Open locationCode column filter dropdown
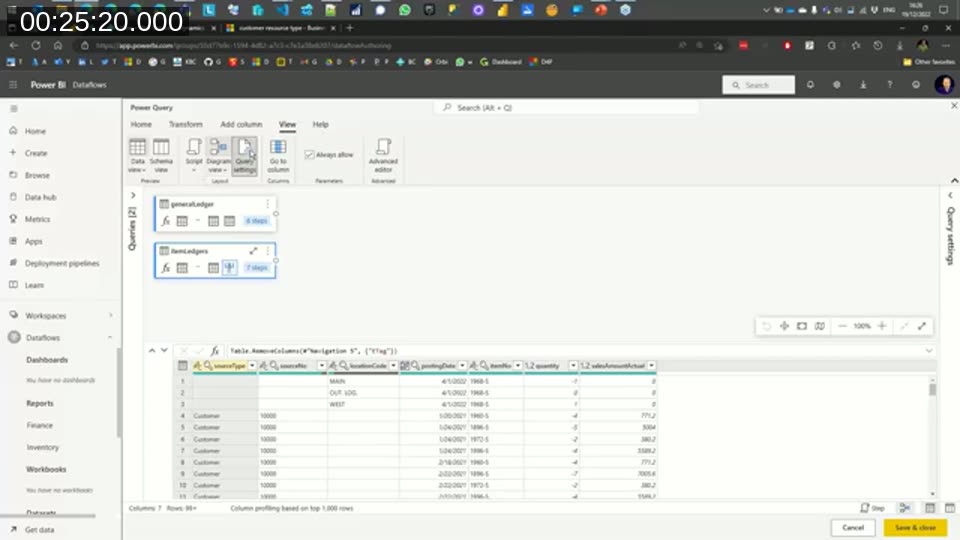Viewport: 960px width, 540px height. [x=393, y=366]
